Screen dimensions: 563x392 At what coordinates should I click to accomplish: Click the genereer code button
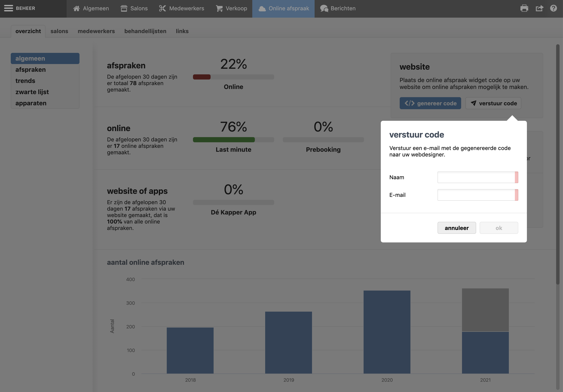click(x=430, y=103)
